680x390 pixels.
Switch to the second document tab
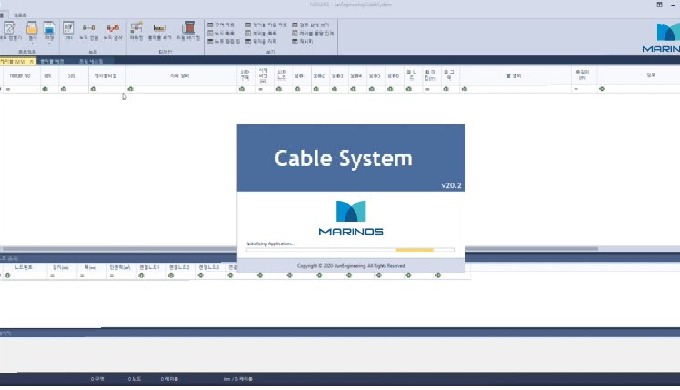click(52, 62)
